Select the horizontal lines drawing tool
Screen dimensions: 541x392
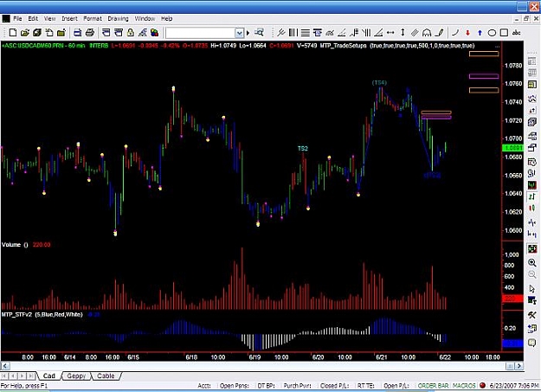pos(305,33)
